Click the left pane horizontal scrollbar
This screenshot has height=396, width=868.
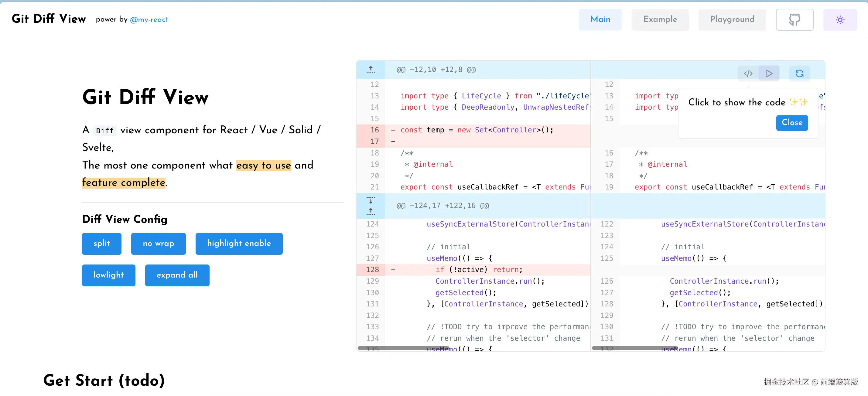tap(403, 347)
